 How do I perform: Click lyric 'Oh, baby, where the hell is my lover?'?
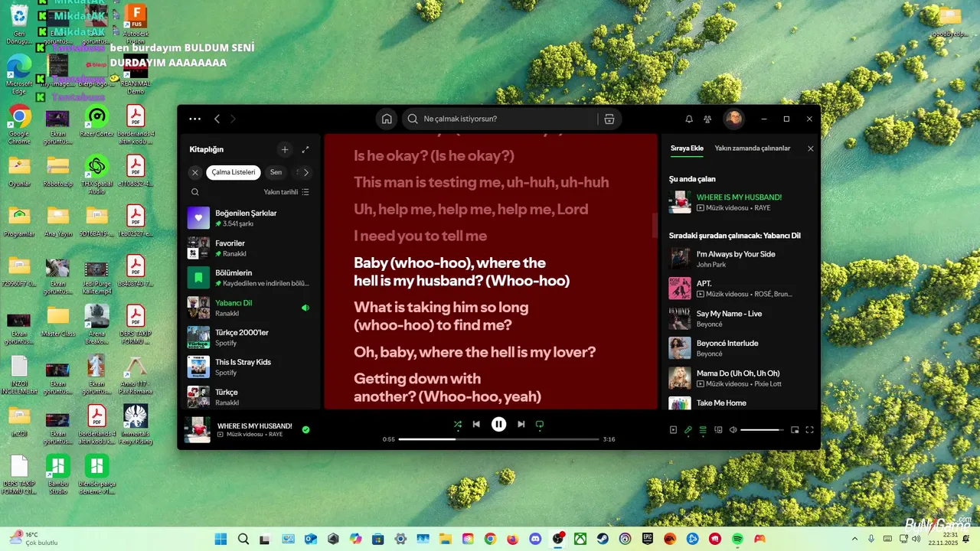pyautogui.click(x=475, y=352)
